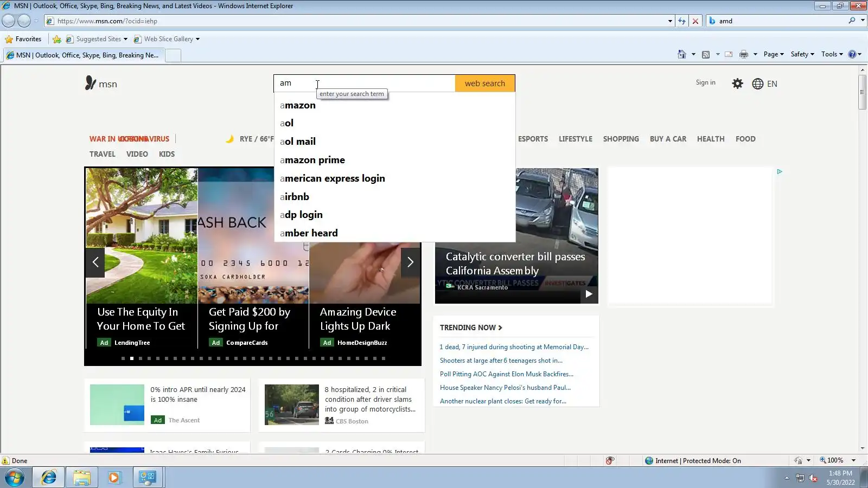The image size is (868, 488).
Task: Open a new blank tab
Action: [173, 55]
